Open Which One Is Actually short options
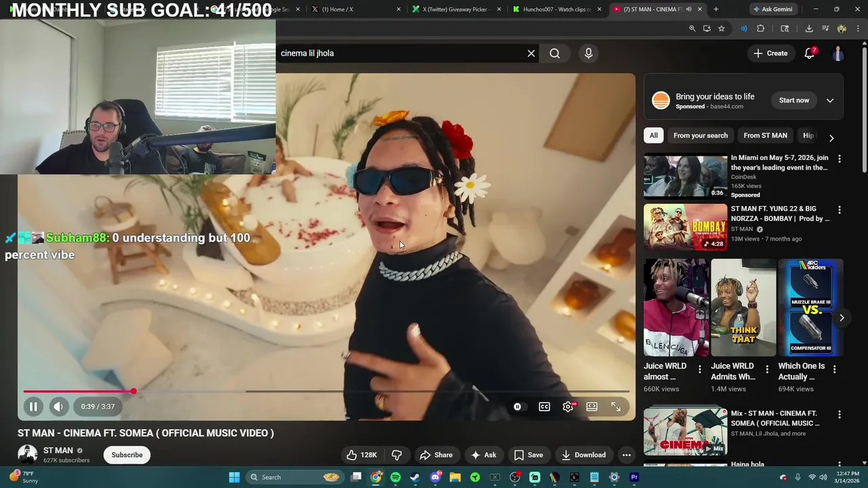This screenshot has height=488, width=868. (835, 369)
